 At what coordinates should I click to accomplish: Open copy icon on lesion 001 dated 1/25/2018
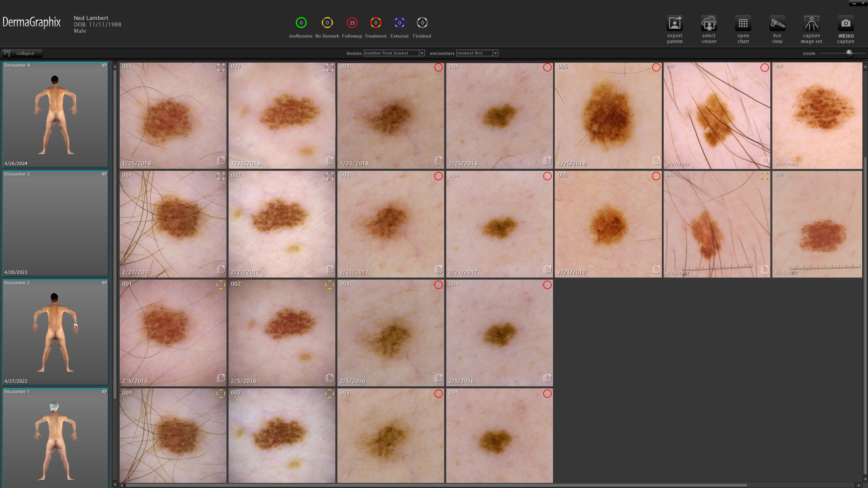click(221, 160)
